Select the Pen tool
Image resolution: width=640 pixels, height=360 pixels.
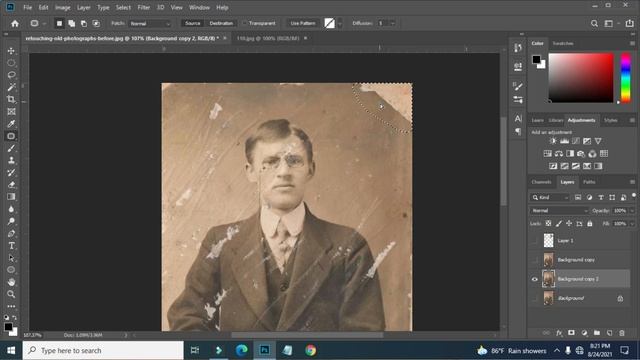[x=11, y=233]
